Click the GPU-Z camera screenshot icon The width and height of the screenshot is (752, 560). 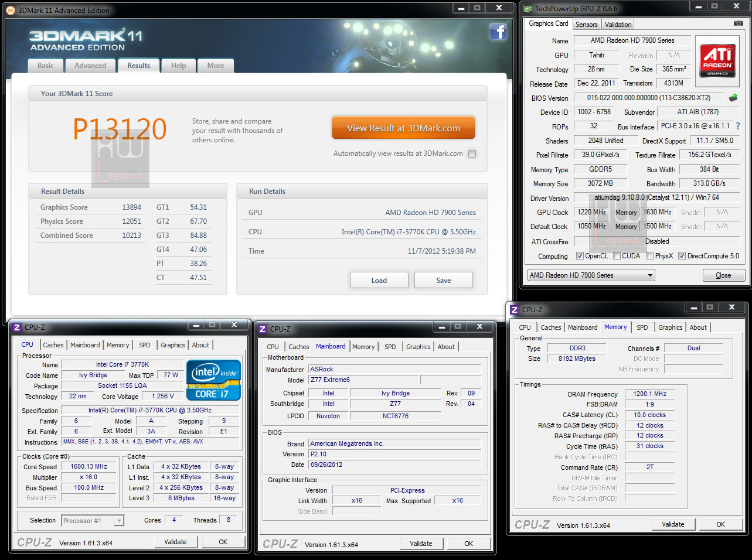(739, 23)
